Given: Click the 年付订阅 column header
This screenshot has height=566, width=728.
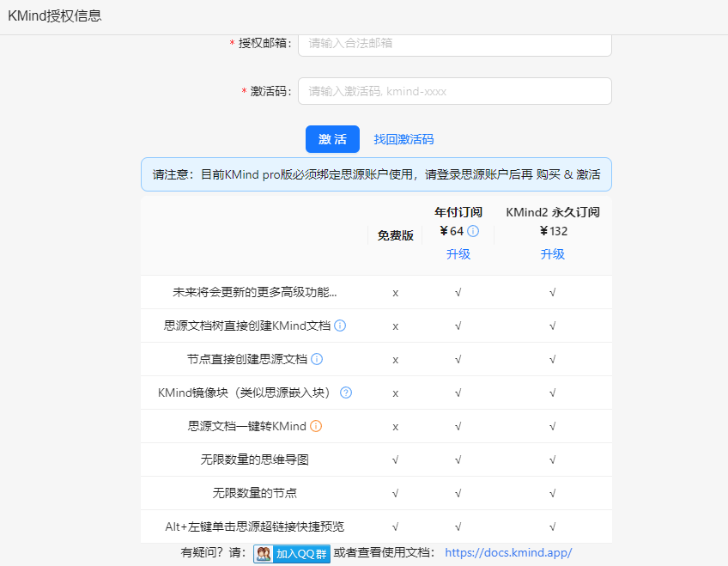Looking at the screenshot, I should coord(458,212).
